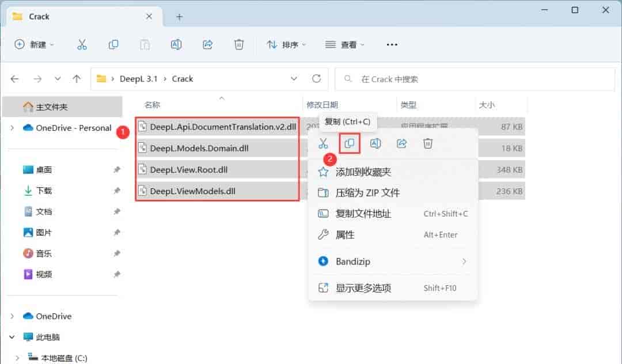Open the 排序 (Sort) dropdown
This screenshot has height=364, width=622.
[x=286, y=44]
